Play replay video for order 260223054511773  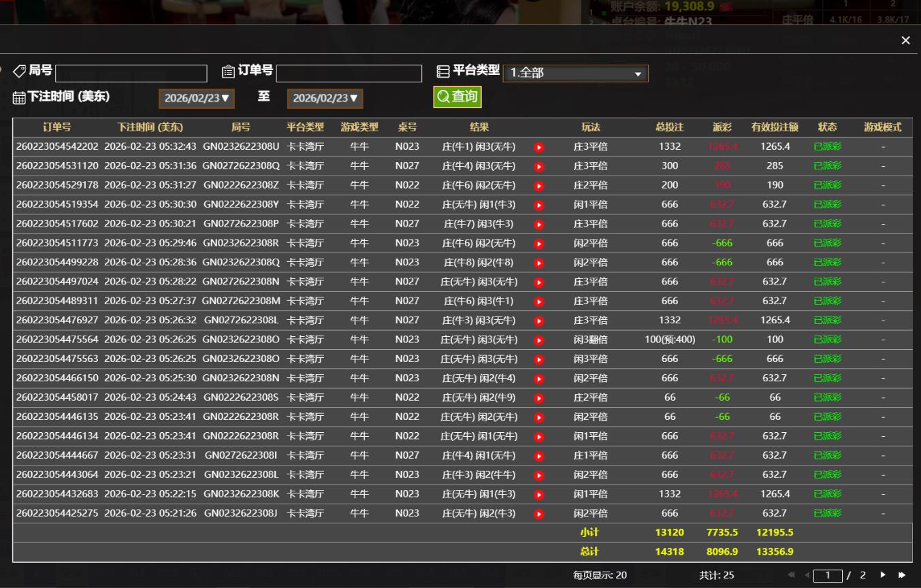(x=539, y=244)
